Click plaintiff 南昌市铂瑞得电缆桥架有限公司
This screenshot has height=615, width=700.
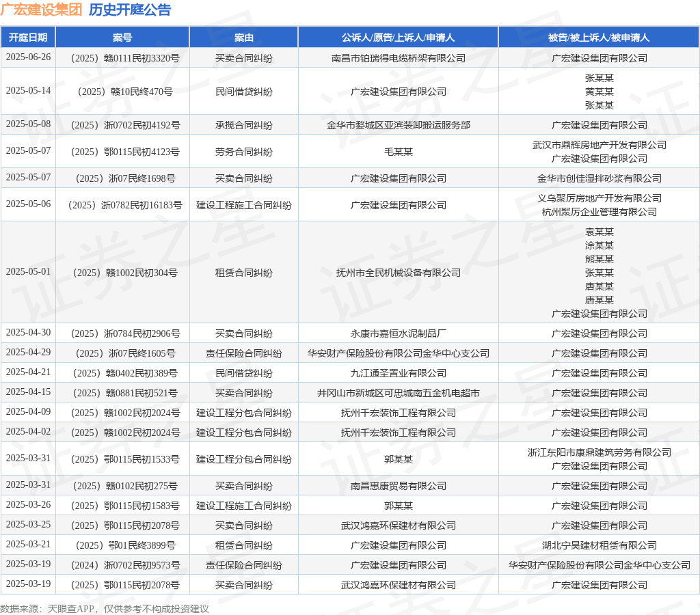pos(399,58)
